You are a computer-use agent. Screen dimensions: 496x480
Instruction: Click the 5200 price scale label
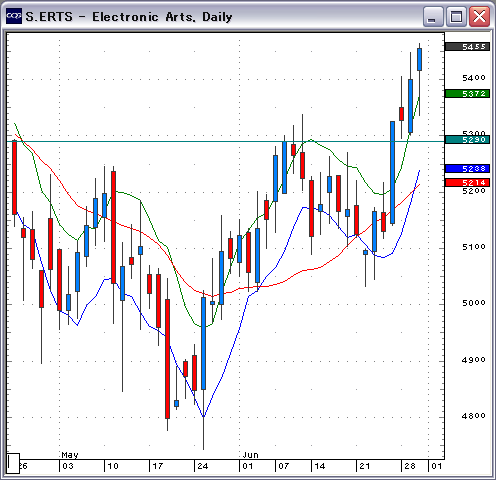click(473, 191)
